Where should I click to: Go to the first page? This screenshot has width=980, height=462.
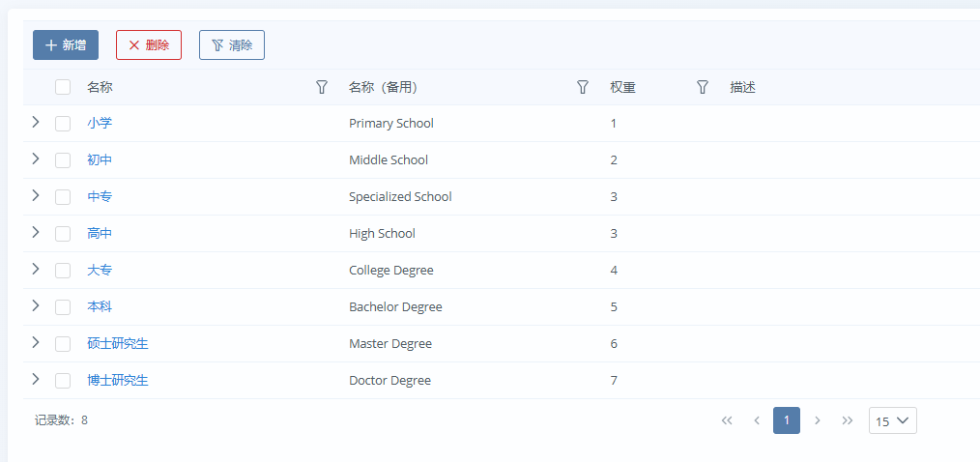click(x=727, y=420)
